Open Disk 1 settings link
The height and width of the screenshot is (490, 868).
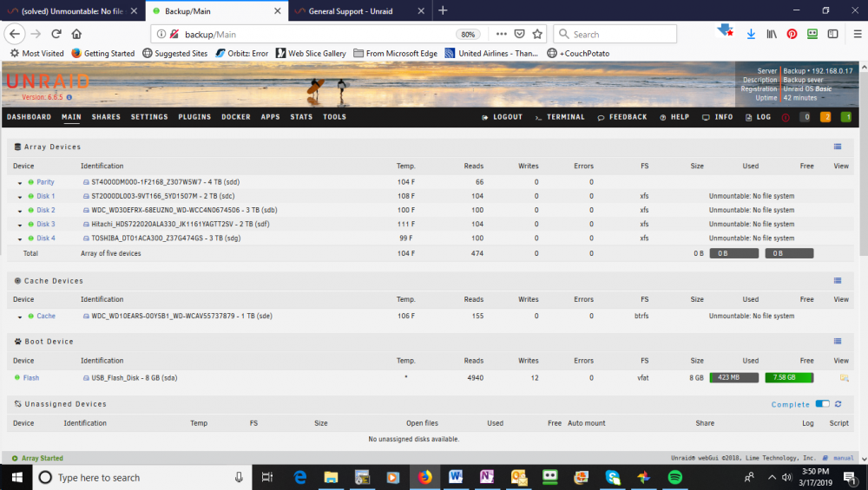[46, 196]
